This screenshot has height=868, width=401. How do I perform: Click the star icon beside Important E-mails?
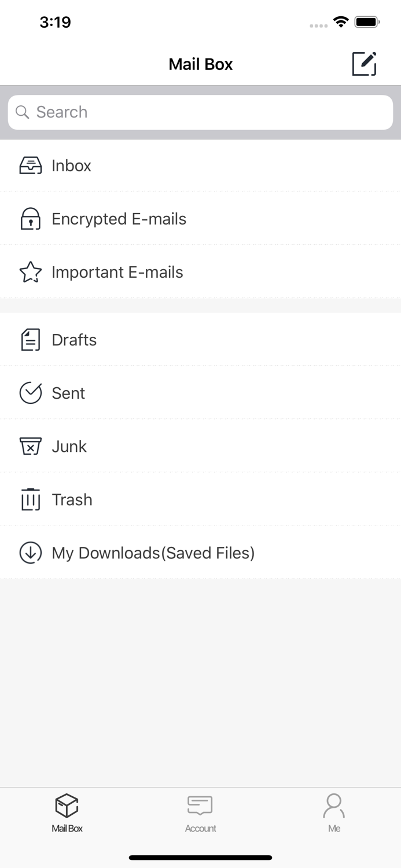30,271
